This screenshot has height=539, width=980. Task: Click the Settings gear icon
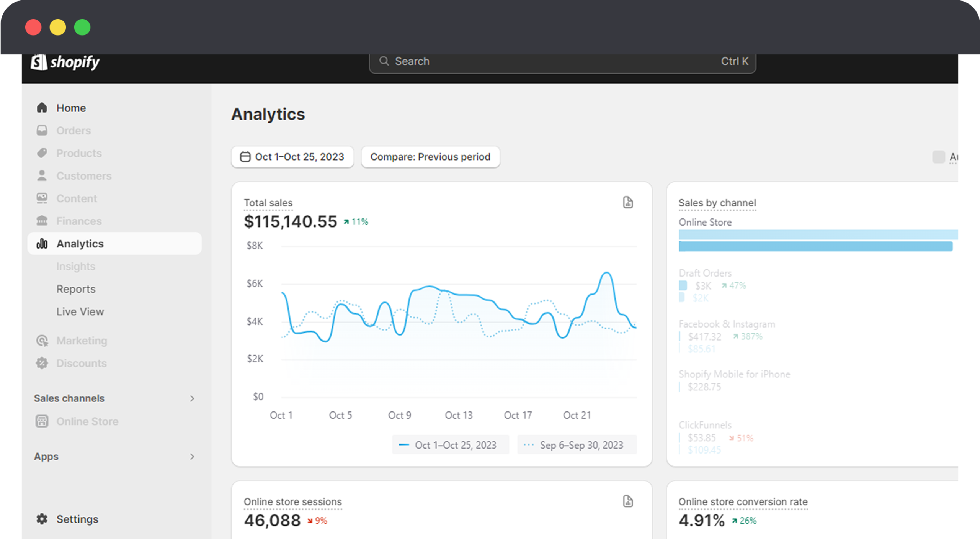42,519
